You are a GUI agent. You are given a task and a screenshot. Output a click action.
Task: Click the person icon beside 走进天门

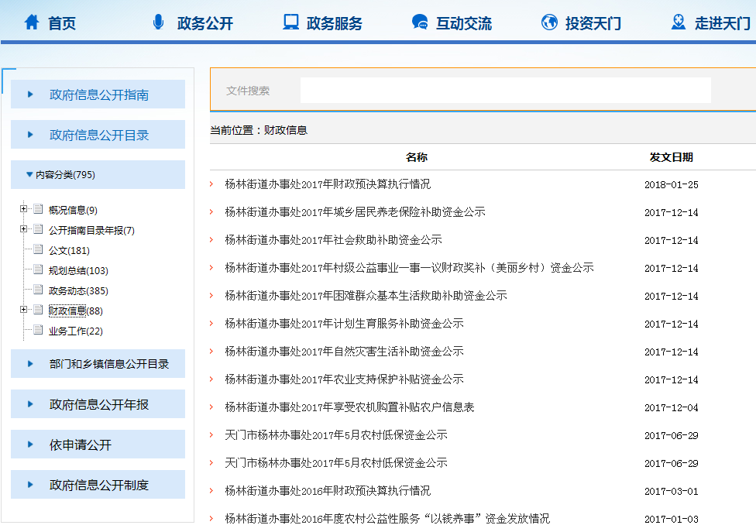pos(679,22)
